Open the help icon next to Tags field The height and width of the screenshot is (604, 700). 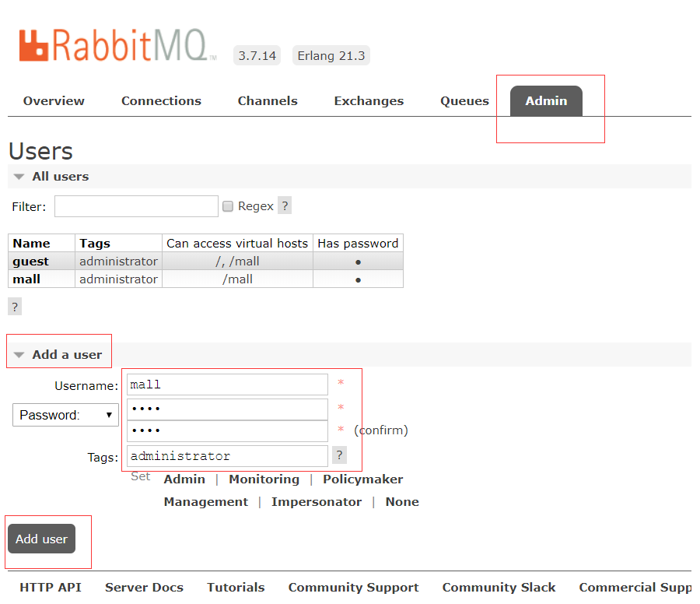click(339, 455)
